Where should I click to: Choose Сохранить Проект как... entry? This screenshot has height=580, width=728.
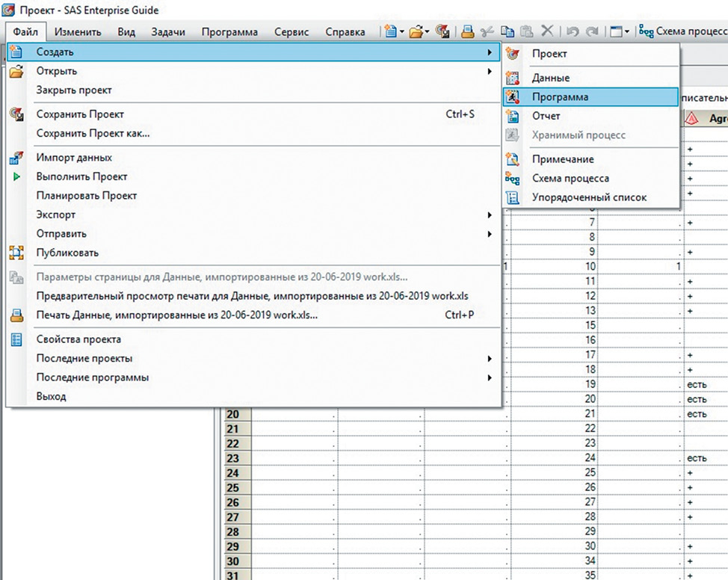tap(93, 133)
